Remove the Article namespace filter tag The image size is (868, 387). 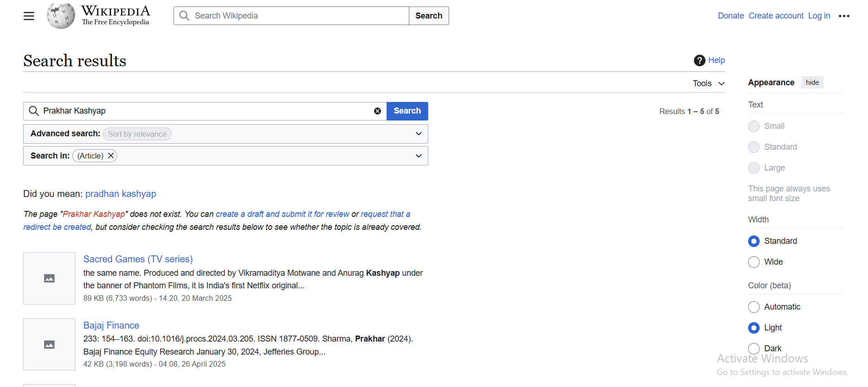point(111,156)
